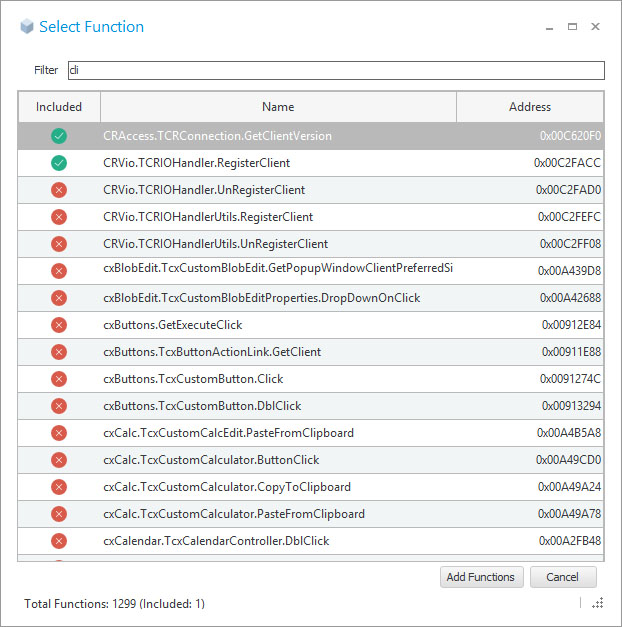
Task: Select the cxCalc.TcxCustomCalculator.CopyToClipboard name
Action: (227, 487)
